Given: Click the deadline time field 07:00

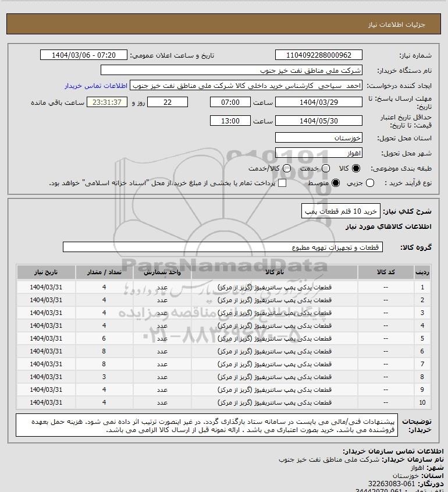Looking at the screenshot, I should click(230, 102).
